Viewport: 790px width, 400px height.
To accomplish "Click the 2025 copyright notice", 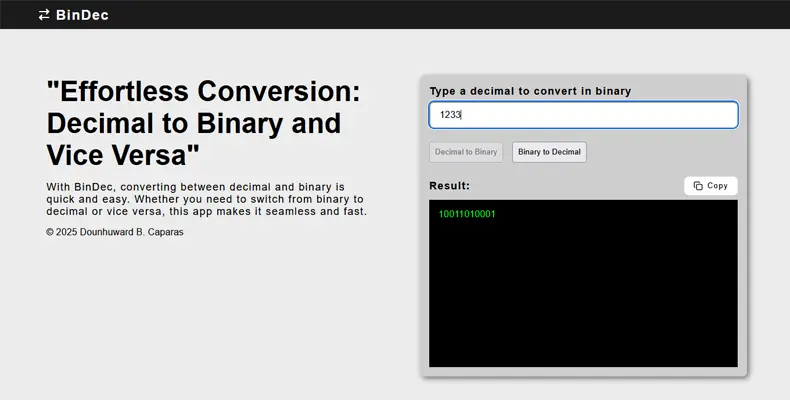I will pyautogui.click(x=69, y=232).
